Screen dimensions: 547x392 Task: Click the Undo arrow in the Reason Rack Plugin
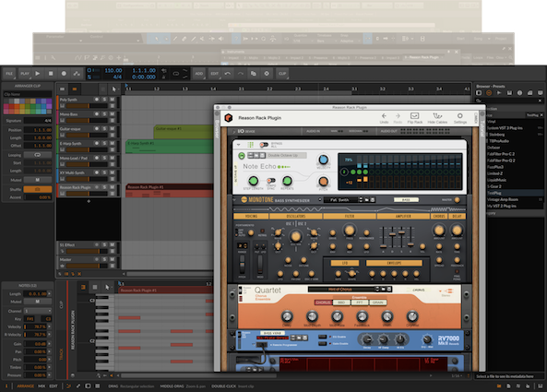[x=384, y=118]
